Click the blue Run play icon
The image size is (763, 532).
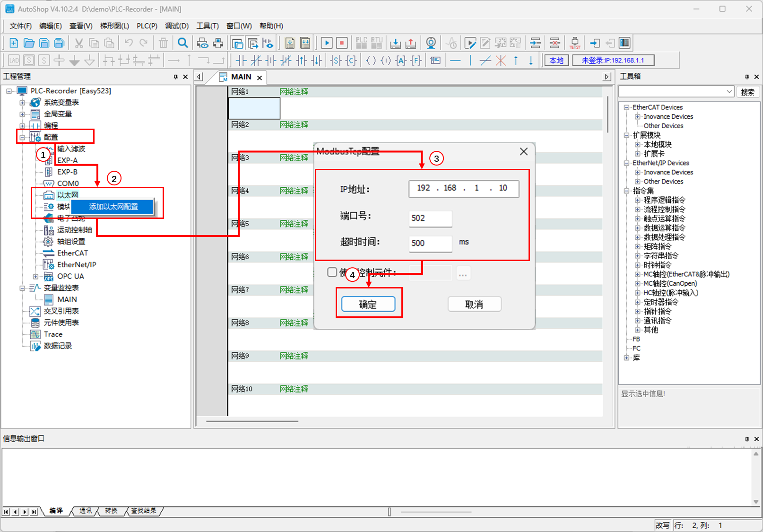click(326, 43)
